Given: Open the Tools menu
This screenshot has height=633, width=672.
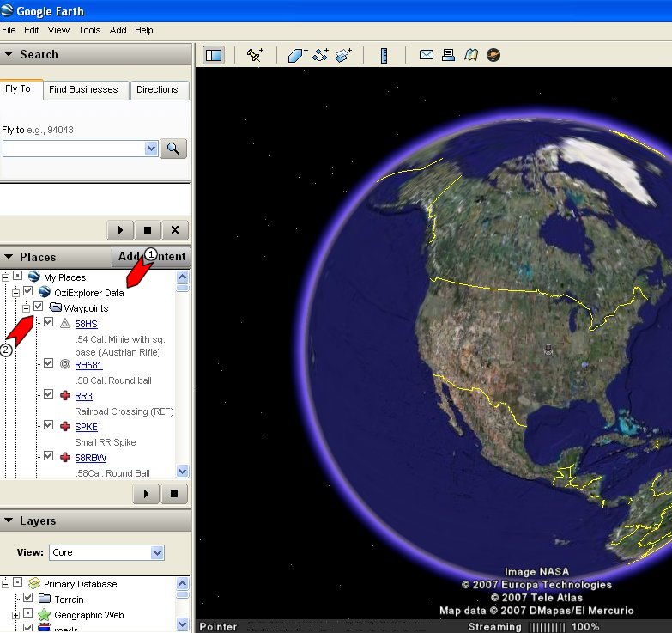Looking at the screenshot, I should click(x=89, y=30).
